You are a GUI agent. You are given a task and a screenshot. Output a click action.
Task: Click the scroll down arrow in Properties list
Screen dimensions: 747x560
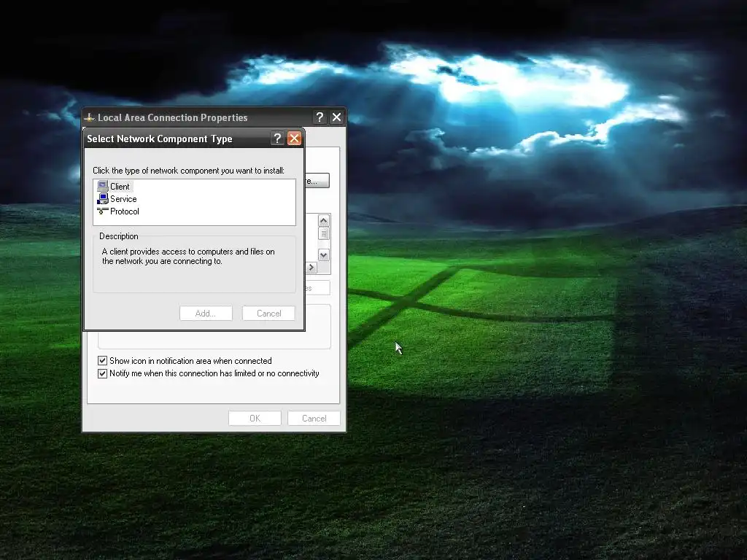323,255
